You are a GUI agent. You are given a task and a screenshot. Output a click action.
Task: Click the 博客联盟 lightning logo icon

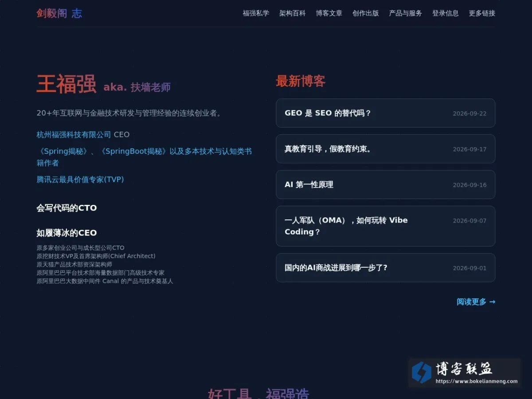click(x=421, y=372)
